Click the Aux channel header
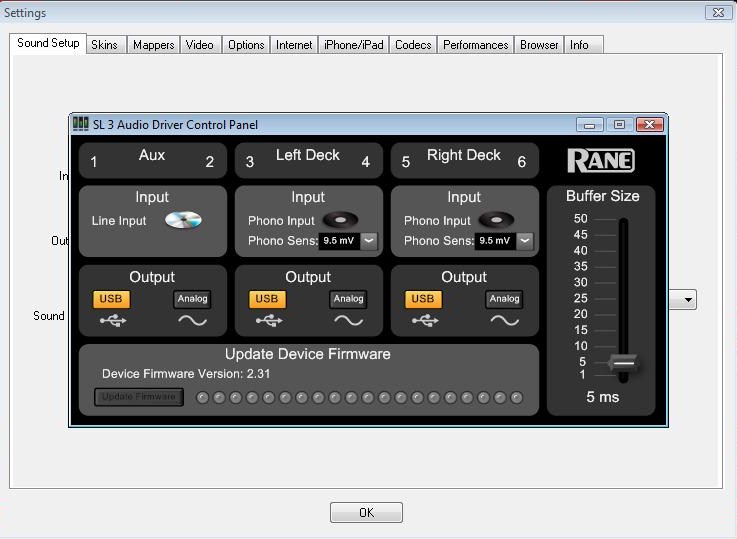The width and height of the screenshot is (737, 539). (x=152, y=161)
